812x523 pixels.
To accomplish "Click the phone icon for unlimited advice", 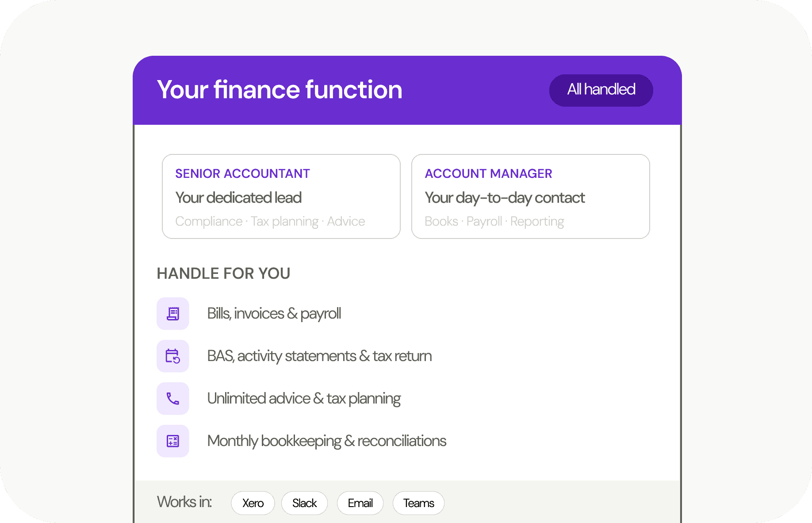I will pos(173,399).
